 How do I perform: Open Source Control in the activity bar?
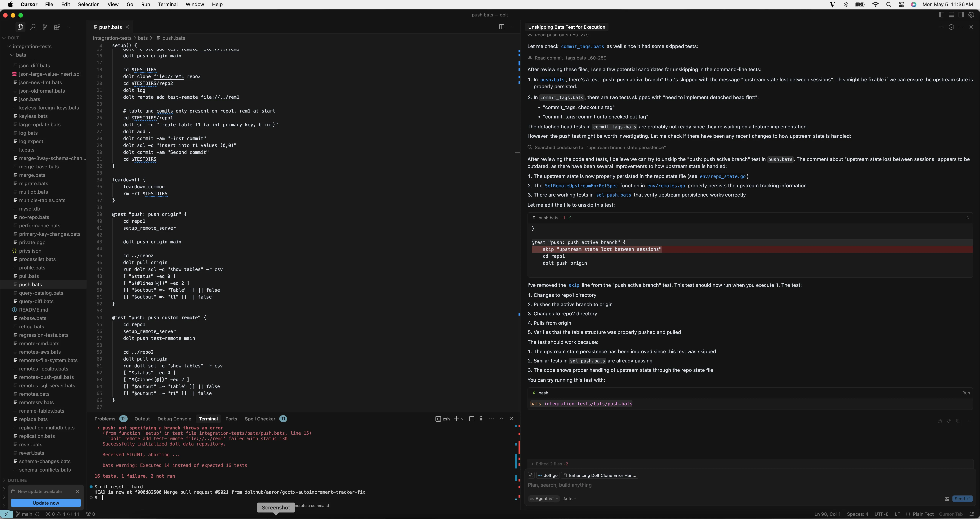pos(45,27)
